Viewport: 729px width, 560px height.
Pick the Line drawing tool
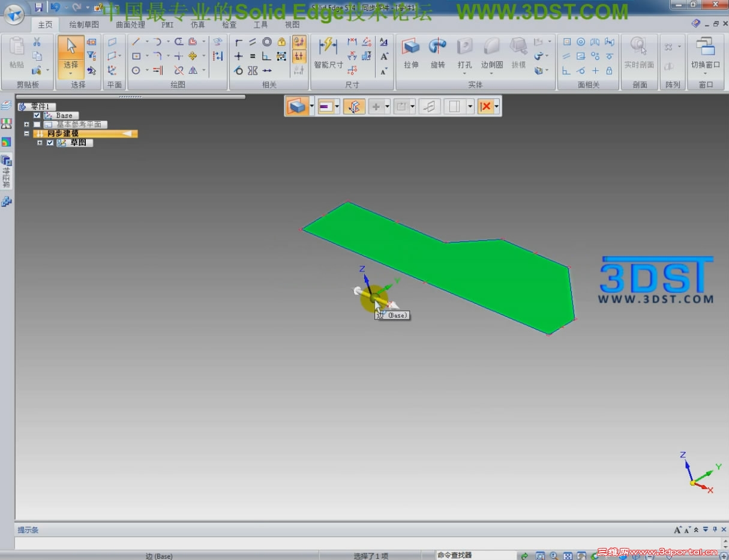136,42
